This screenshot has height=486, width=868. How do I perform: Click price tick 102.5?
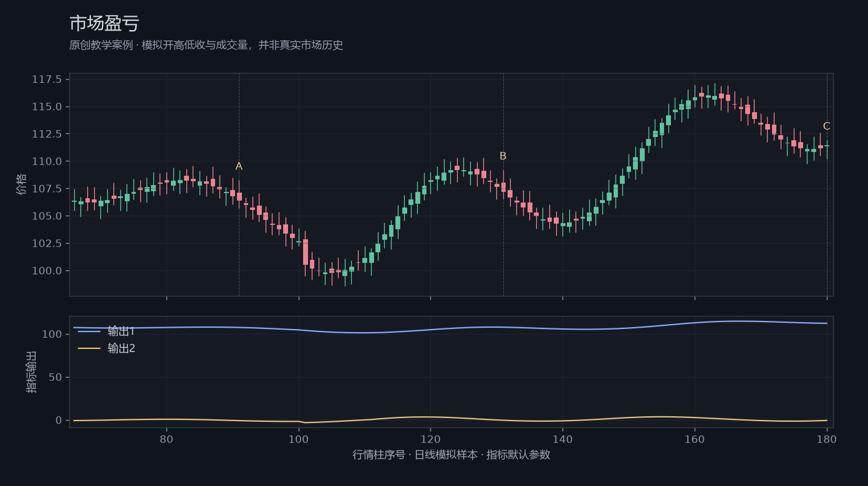(x=47, y=244)
